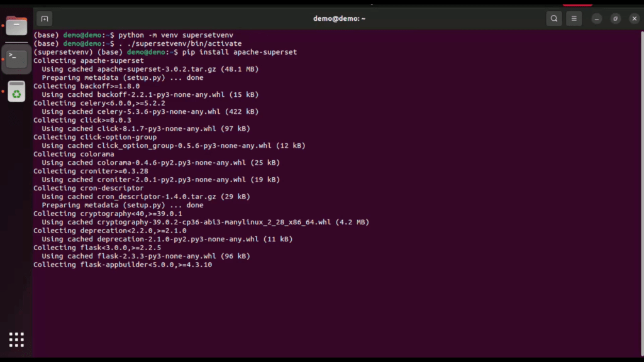Open the terminal hamburger menu
The width and height of the screenshot is (644, 362).
(x=574, y=18)
